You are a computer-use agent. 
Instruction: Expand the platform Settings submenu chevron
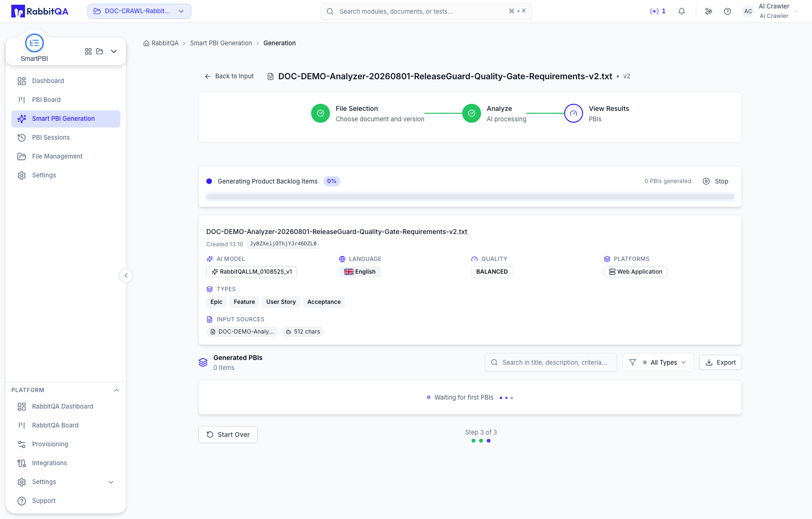click(111, 482)
